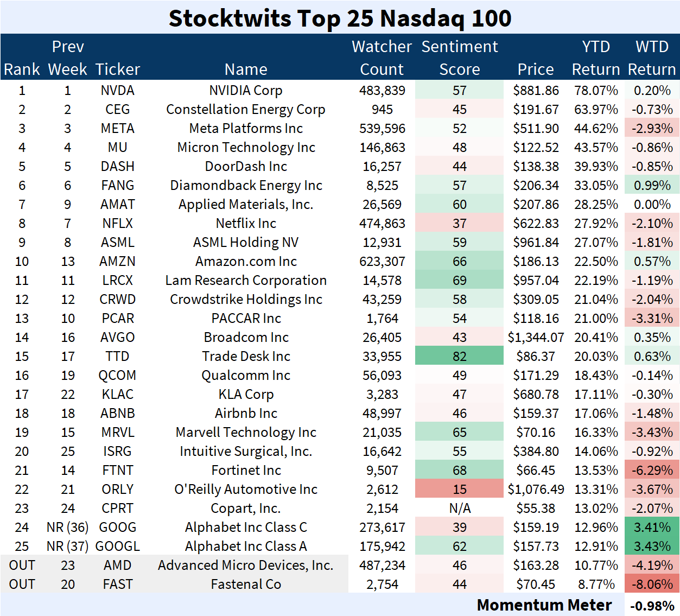Viewport: 680px width, 616px height.
Task: Click the Netflix watcher count 474,863
Action: tap(382, 224)
